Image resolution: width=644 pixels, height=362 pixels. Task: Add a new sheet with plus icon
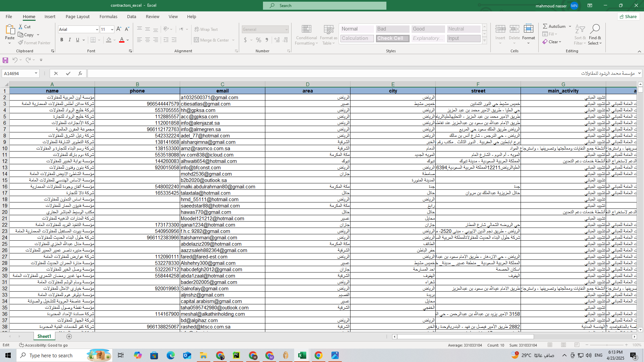69,336
